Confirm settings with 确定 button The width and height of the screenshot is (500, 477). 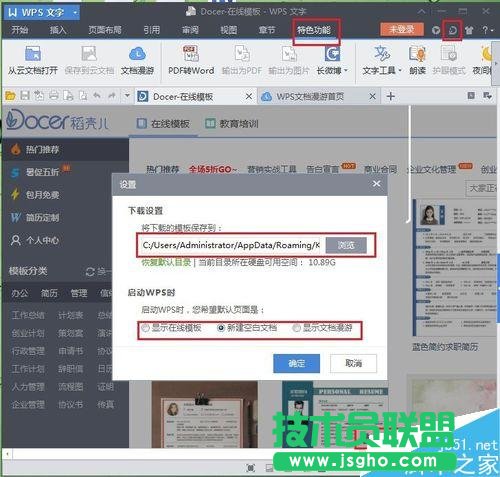click(296, 363)
